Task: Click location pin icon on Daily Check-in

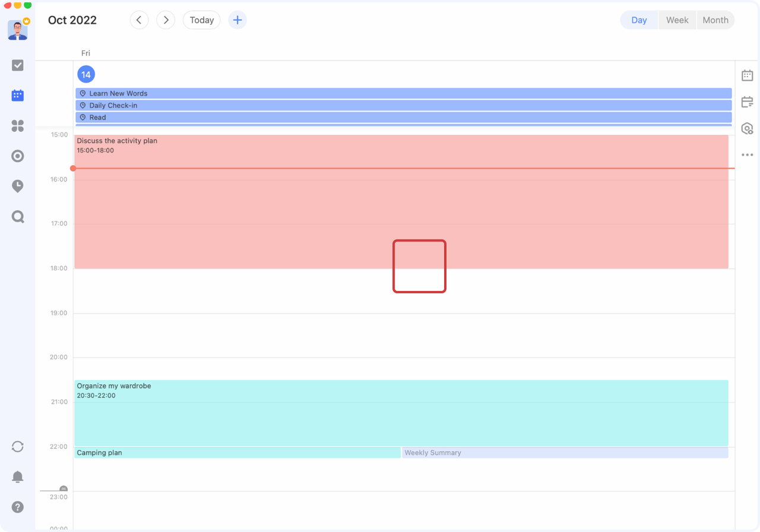Action: click(83, 105)
